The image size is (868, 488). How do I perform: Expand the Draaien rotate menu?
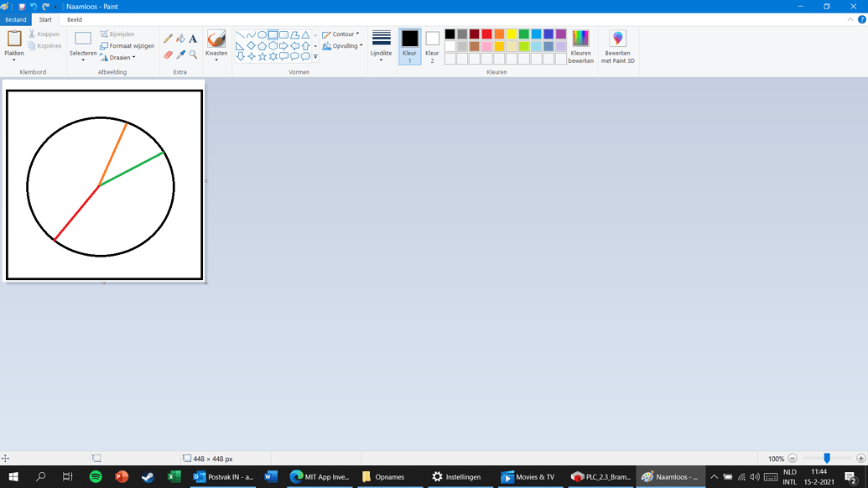pyautogui.click(x=117, y=58)
